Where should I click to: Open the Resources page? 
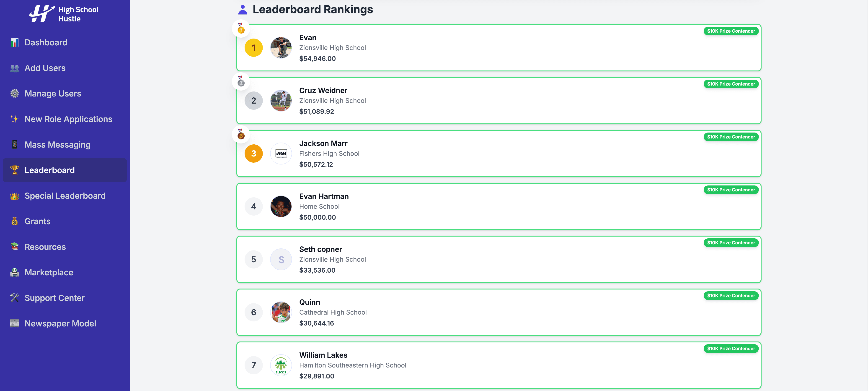point(45,247)
